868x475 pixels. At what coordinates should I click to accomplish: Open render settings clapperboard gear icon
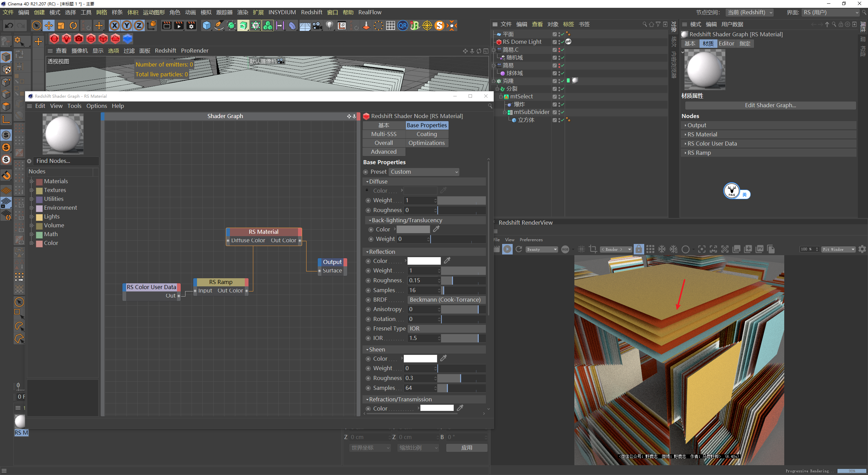(x=191, y=25)
